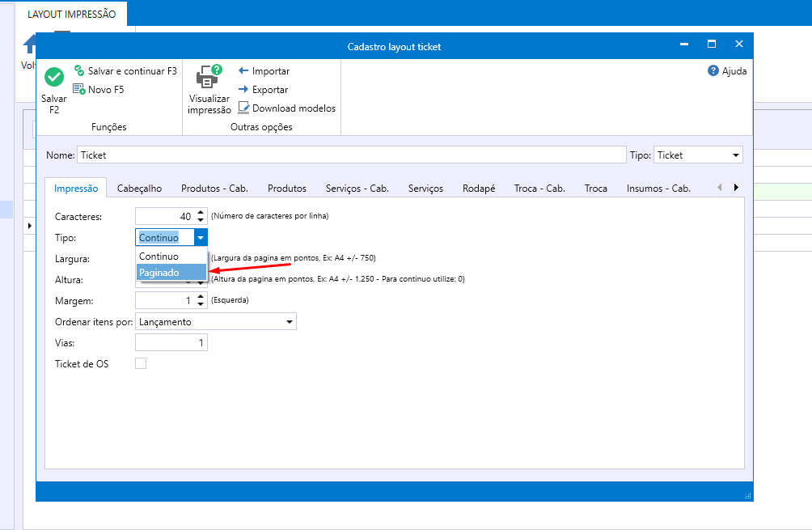Image resolution: width=812 pixels, height=530 pixels.
Task: Decrease the Margem value with down arrow
Action: click(x=201, y=304)
